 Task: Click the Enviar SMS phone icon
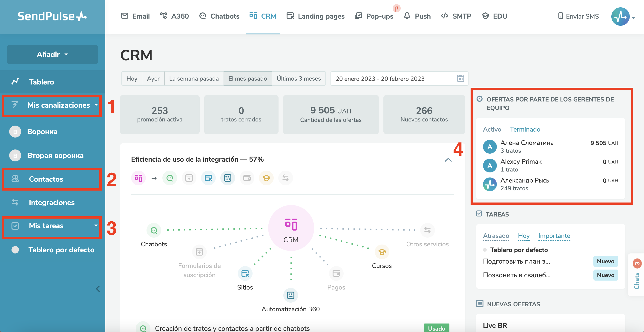pyautogui.click(x=561, y=16)
